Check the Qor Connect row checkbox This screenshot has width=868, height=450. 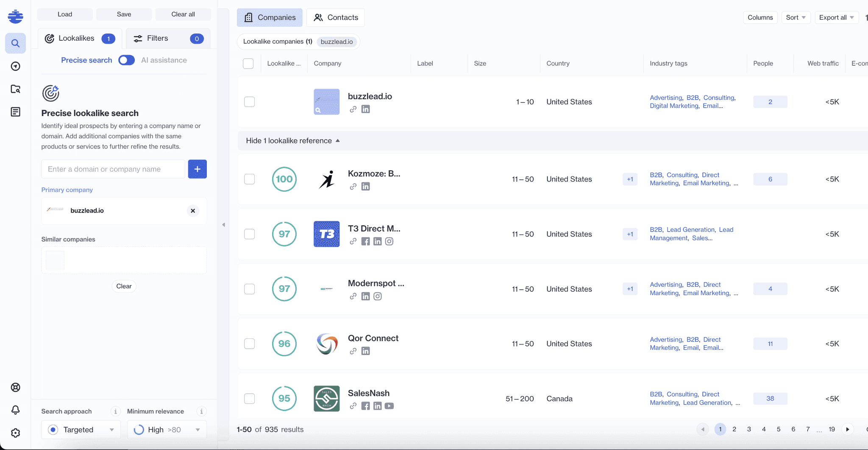pyautogui.click(x=250, y=344)
